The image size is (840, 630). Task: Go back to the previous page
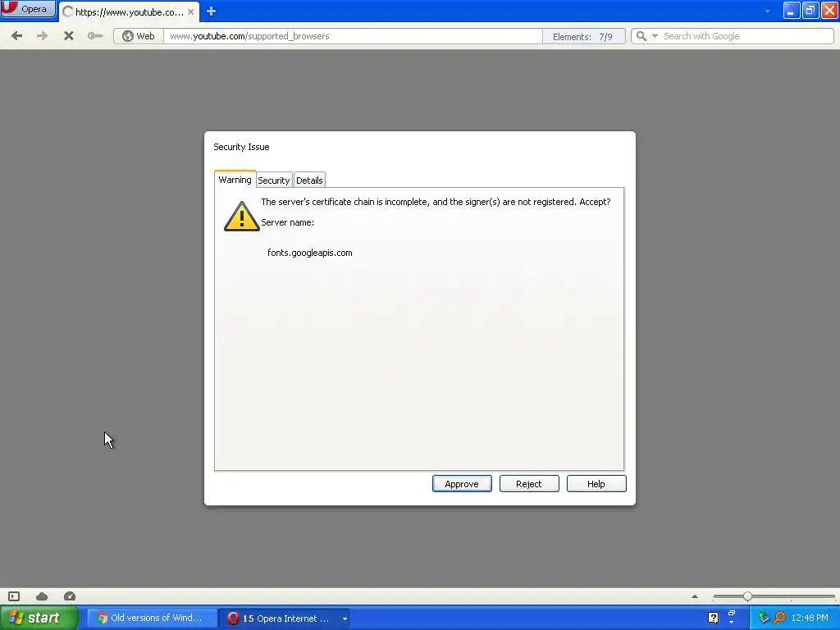[16, 36]
